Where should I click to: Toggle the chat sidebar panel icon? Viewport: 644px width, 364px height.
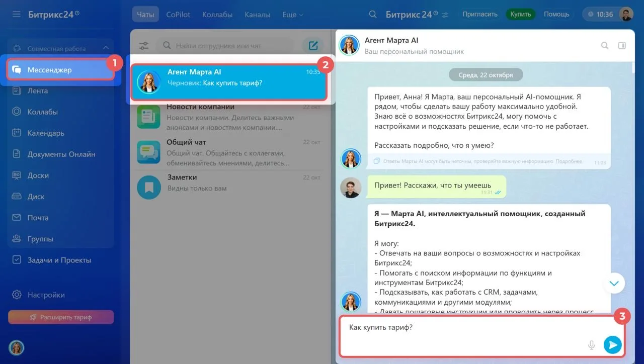[622, 46]
